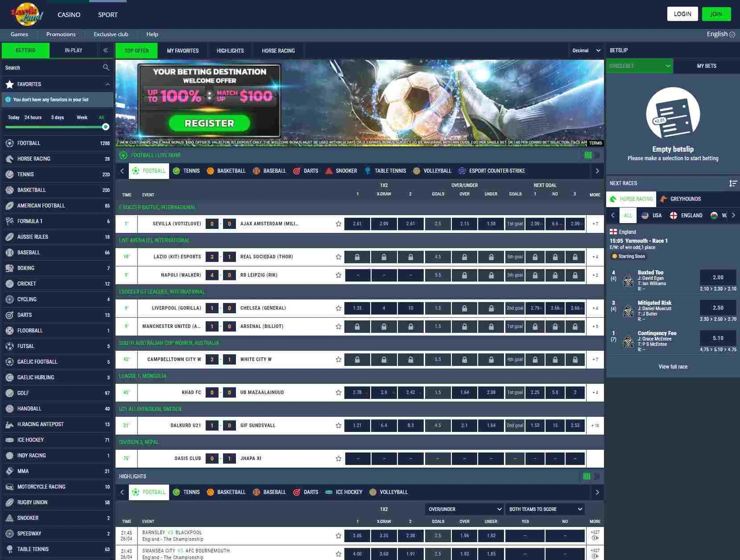Favorite Napoli vs RB Leipzig star
The height and width of the screenshot is (560, 740).
tap(339, 275)
